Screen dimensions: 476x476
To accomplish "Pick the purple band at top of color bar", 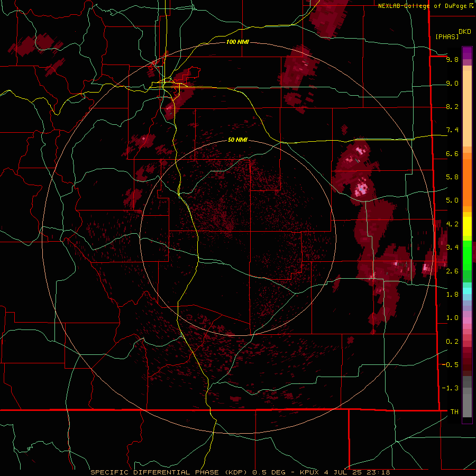I will pyautogui.click(x=467, y=53).
